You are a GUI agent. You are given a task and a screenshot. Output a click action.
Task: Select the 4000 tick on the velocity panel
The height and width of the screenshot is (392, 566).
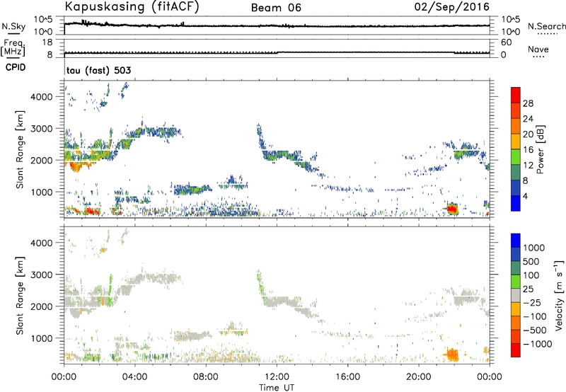(x=42, y=243)
